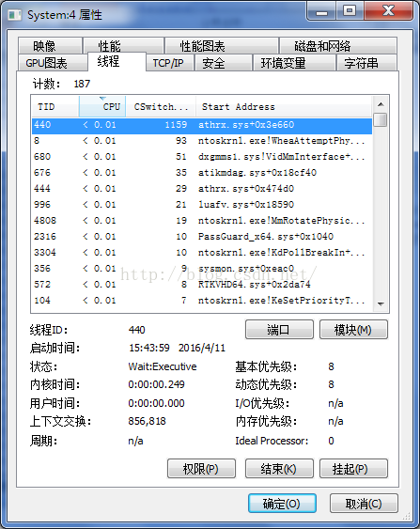Sort threads by TID column header

point(55,106)
